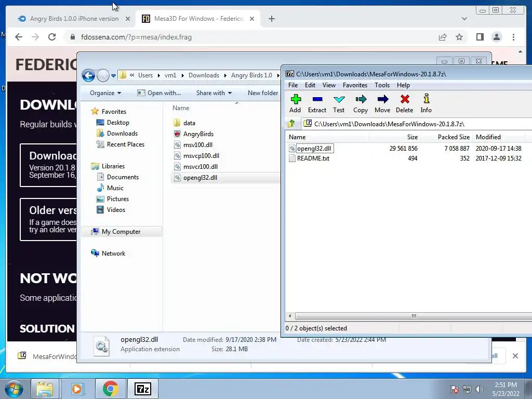This screenshot has height=399, width=532.
Task: Open the Favorites menu in 7-Zip
Action: pos(355,85)
